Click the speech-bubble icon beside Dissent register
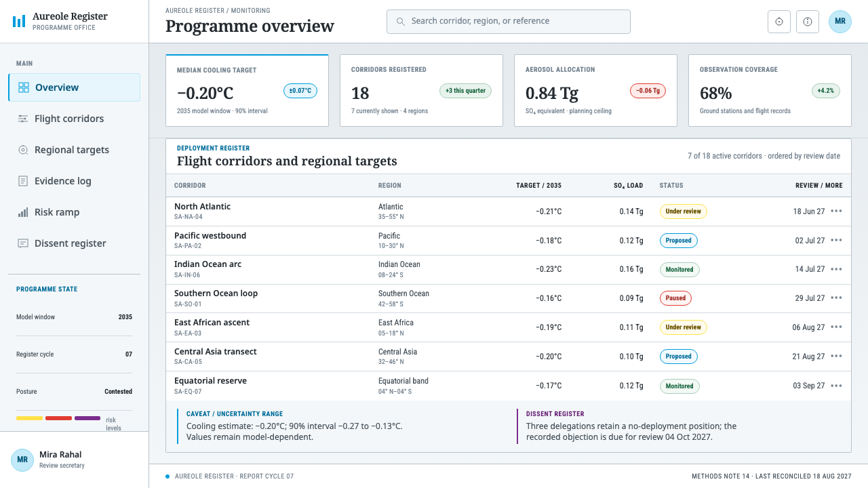 [x=23, y=243]
